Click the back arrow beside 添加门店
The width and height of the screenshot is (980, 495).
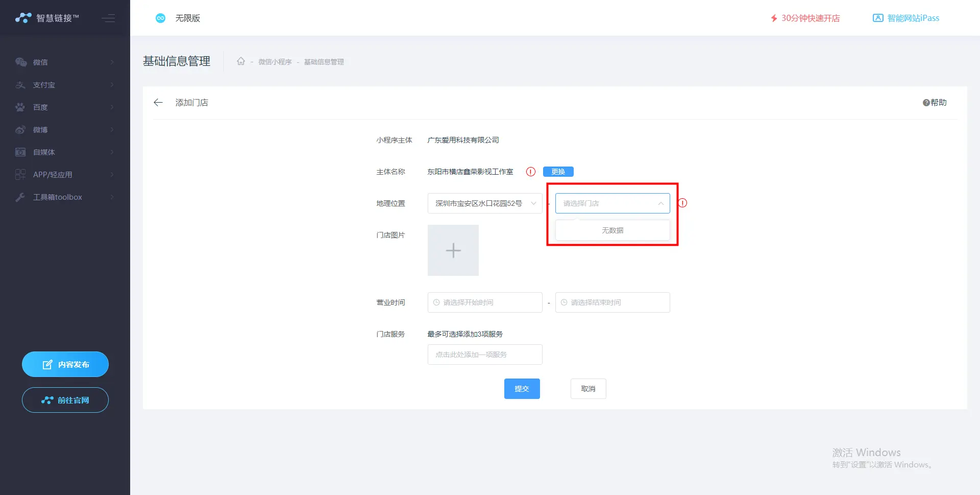click(158, 103)
